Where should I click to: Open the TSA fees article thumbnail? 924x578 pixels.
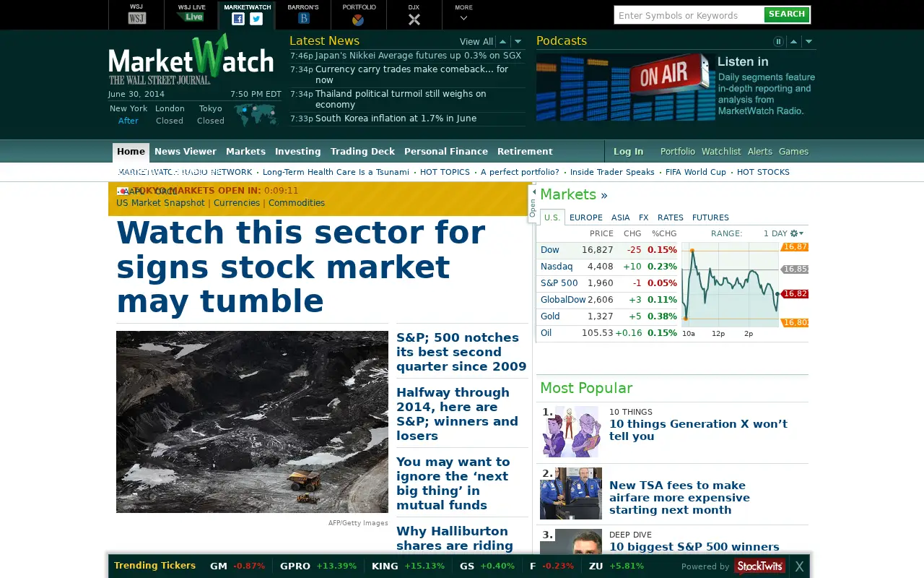coord(571,493)
